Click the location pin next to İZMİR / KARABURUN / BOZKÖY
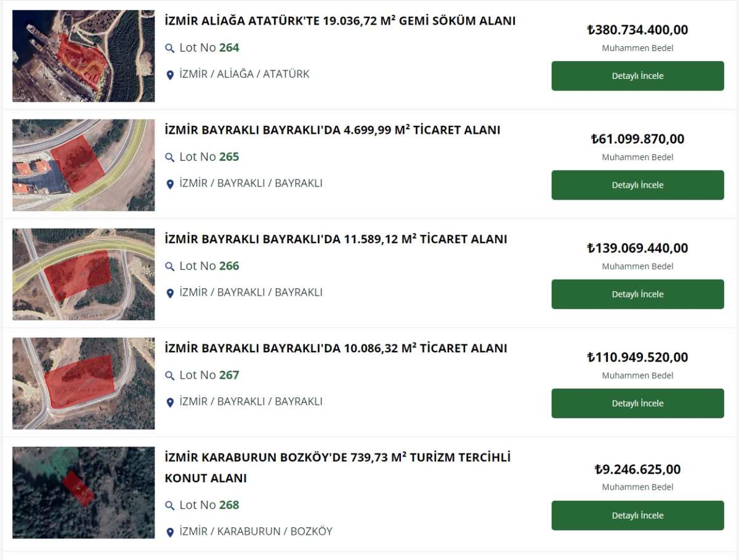The height and width of the screenshot is (560, 739). click(x=171, y=532)
